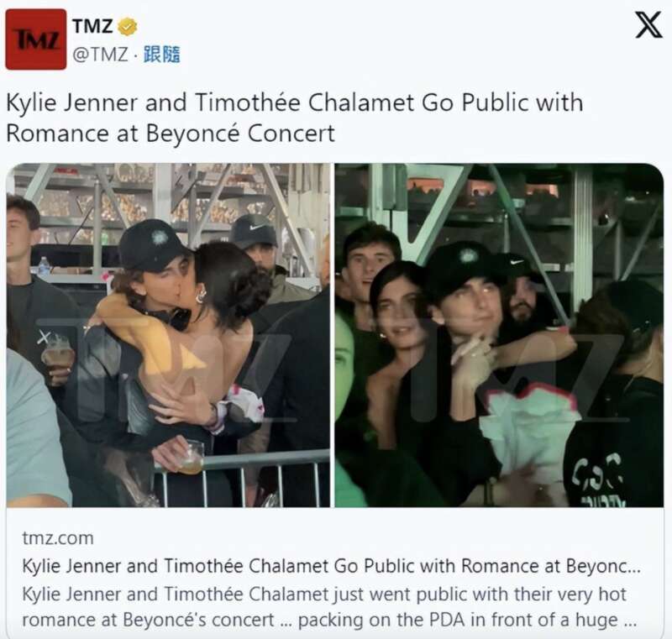Image resolution: width=672 pixels, height=639 pixels.
Task: Open the red TMZ profile avatar
Action: click(36, 39)
